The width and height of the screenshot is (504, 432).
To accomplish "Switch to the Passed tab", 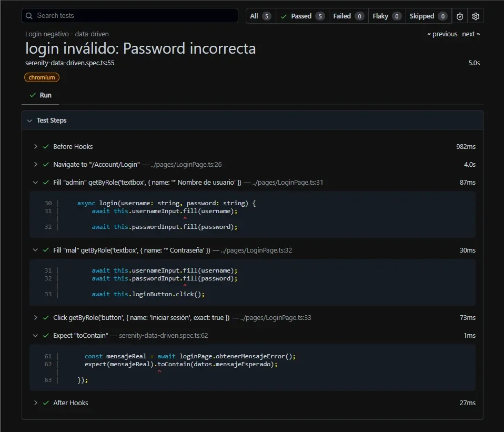I will point(303,16).
